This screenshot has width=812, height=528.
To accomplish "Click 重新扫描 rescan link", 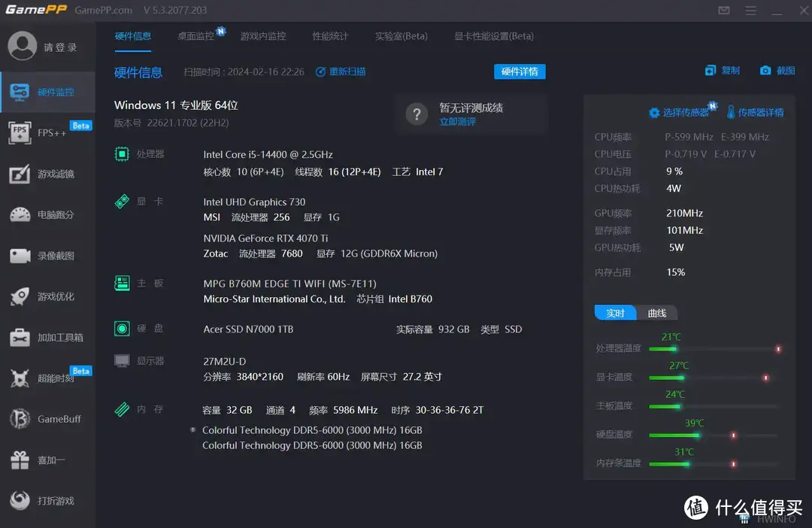I will (341, 71).
